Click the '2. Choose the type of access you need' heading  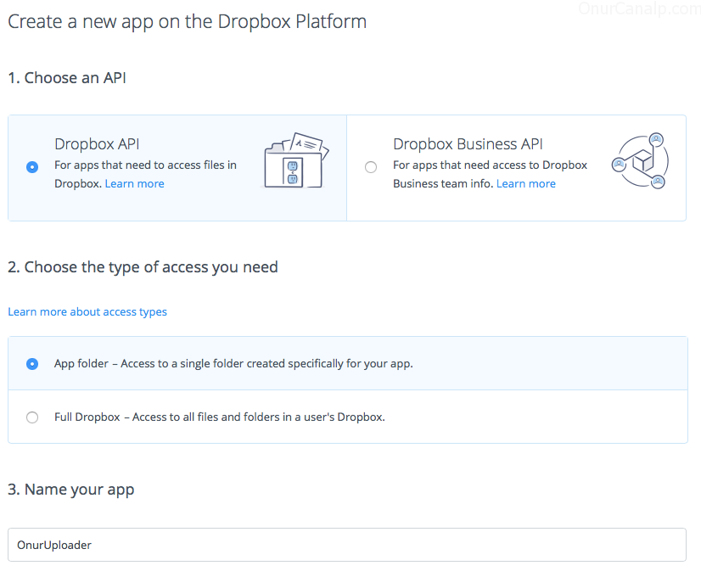click(x=143, y=267)
